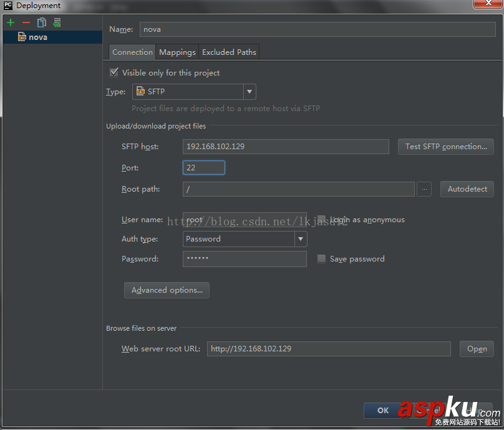Click the PyCharm icon in the title bar
The height and width of the screenshot is (430, 504).
click(7, 6)
